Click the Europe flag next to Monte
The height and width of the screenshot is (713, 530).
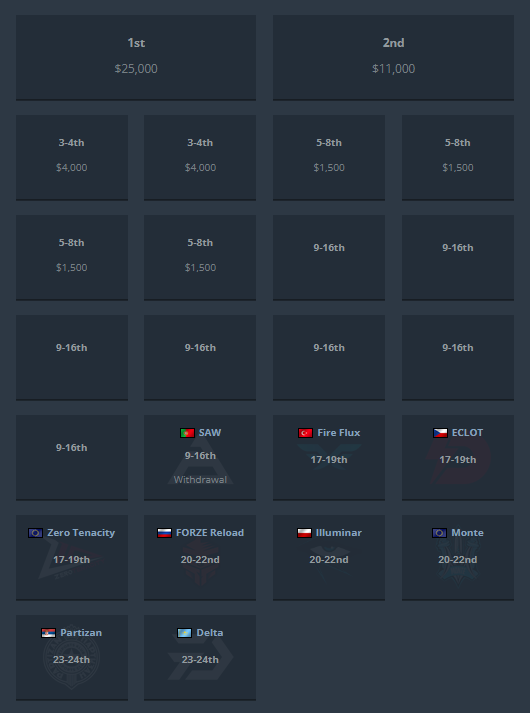pos(440,533)
